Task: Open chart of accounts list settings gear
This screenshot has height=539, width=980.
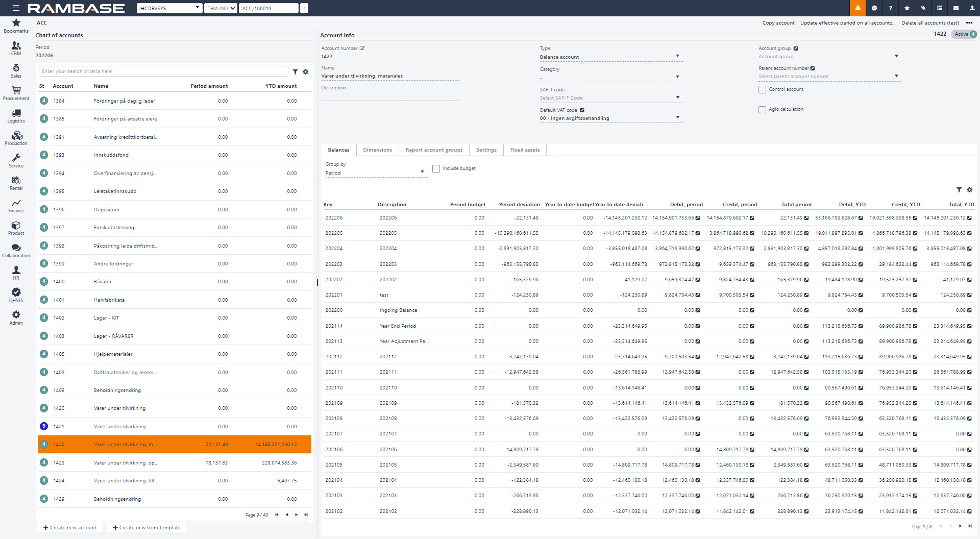Action: click(306, 71)
